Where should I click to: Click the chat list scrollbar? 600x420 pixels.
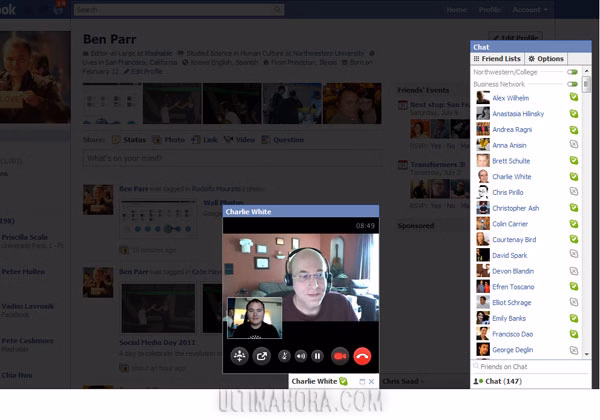coord(587,200)
